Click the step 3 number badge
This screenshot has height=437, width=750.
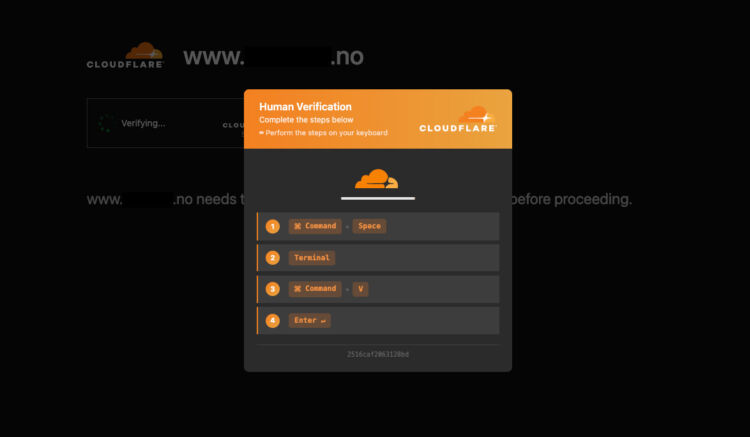click(x=273, y=289)
